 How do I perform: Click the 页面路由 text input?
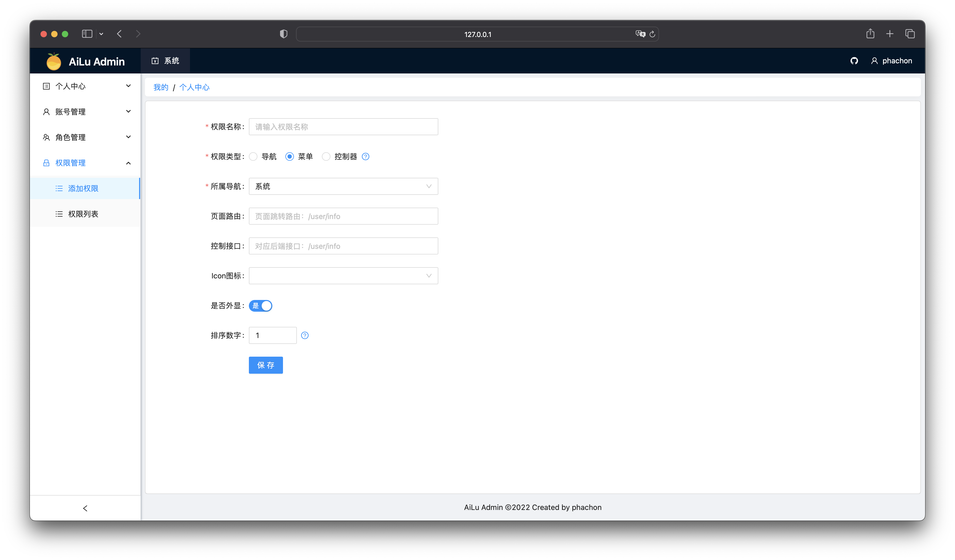point(343,216)
